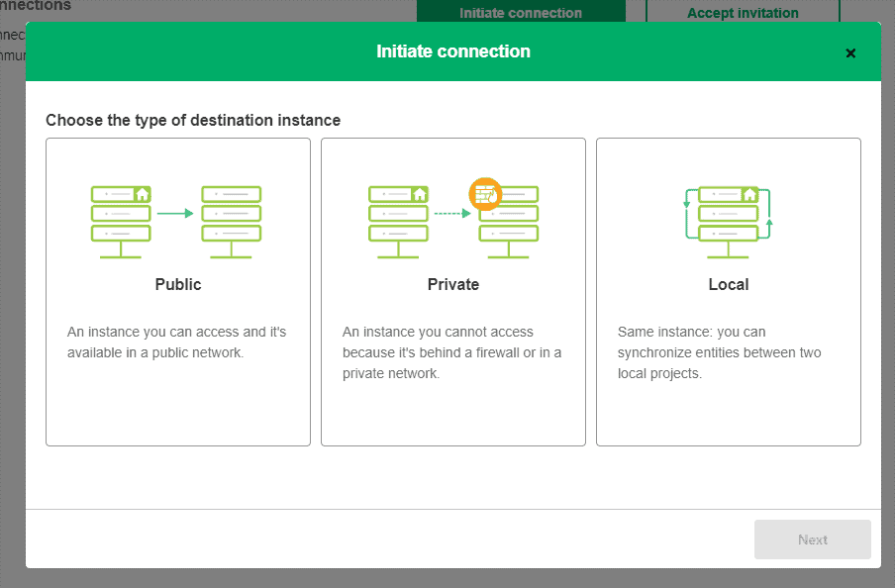
Task: Click the solid green arrow between Public servers
Action: pos(175,213)
